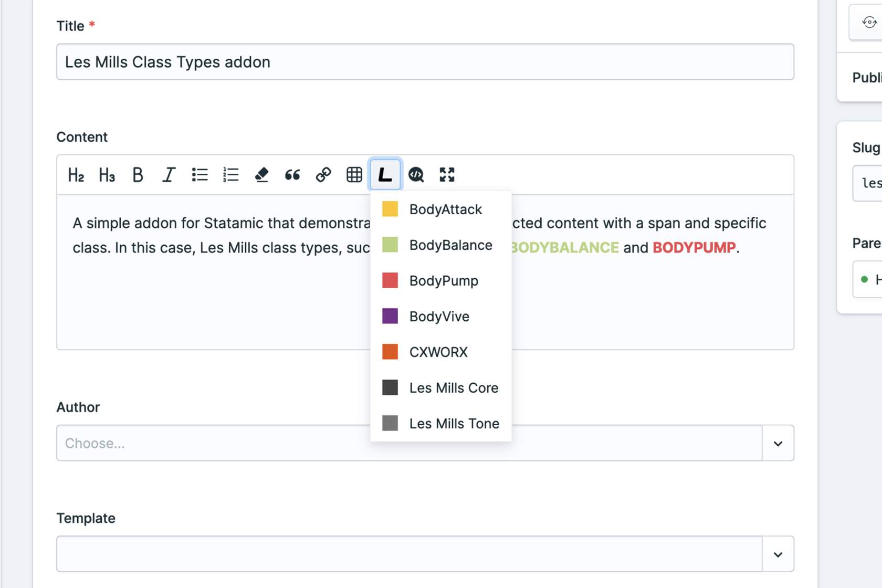The image size is (882, 588).
Task: Apply Heading 3 formatting
Action: [107, 175]
